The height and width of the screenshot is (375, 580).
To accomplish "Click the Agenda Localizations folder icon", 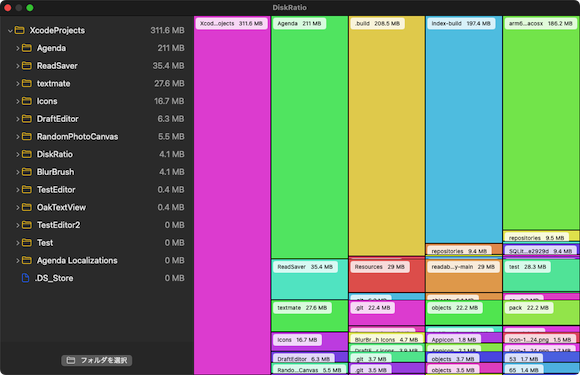I will 27,261.
